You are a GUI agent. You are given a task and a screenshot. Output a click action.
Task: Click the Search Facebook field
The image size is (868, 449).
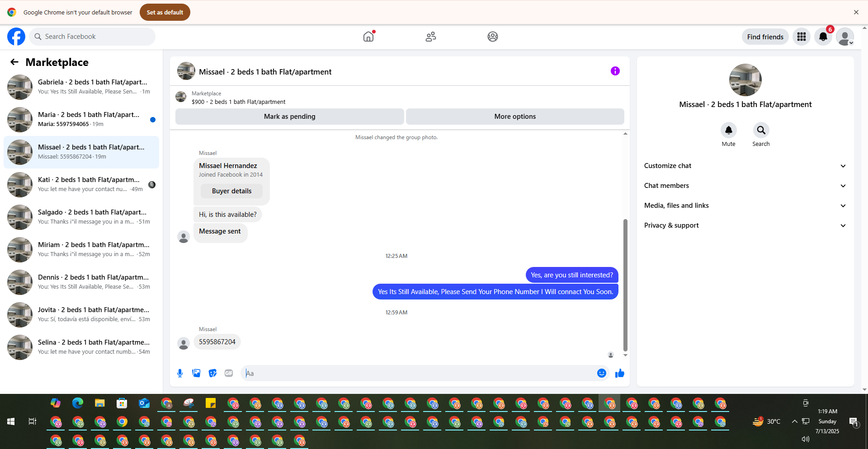tap(92, 37)
